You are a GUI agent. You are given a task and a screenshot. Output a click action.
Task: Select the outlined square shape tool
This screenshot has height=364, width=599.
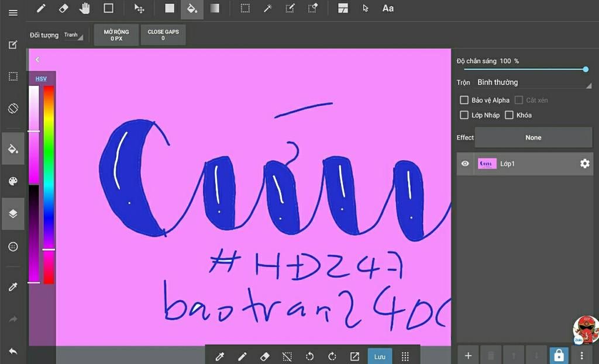(108, 8)
